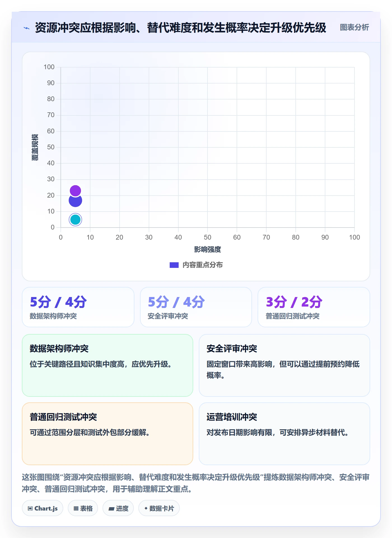Select the 数据架构师冲突 score card 5分 / 4分
This screenshot has height=538, width=392.
[x=78, y=307]
